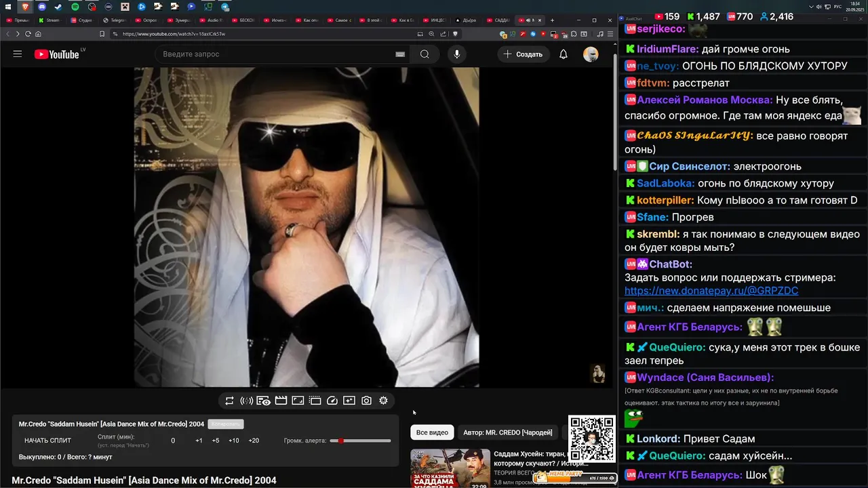Click НАЧАТЬ СПЛИТ button
This screenshot has height=488, width=868.
point(47,441)
